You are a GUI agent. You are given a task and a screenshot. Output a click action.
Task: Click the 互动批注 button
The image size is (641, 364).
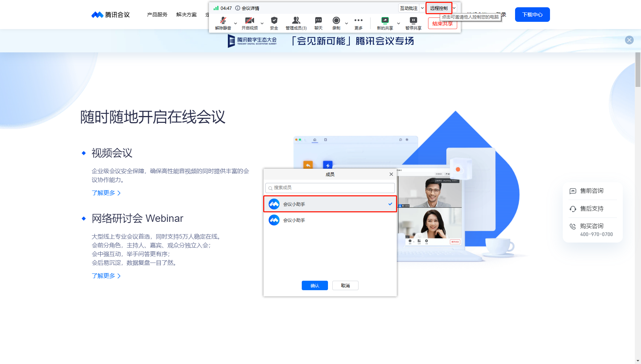(409, 8)
